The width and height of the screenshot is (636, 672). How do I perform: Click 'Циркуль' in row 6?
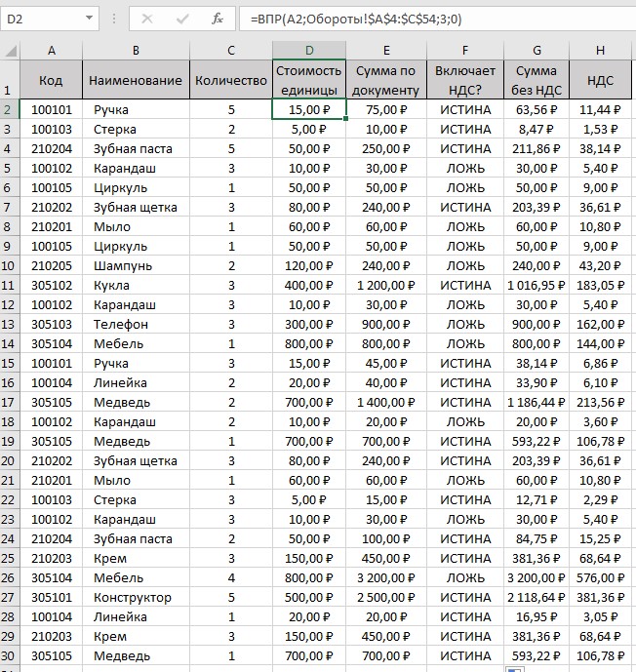pyautogui.click(x=136, y=188)
